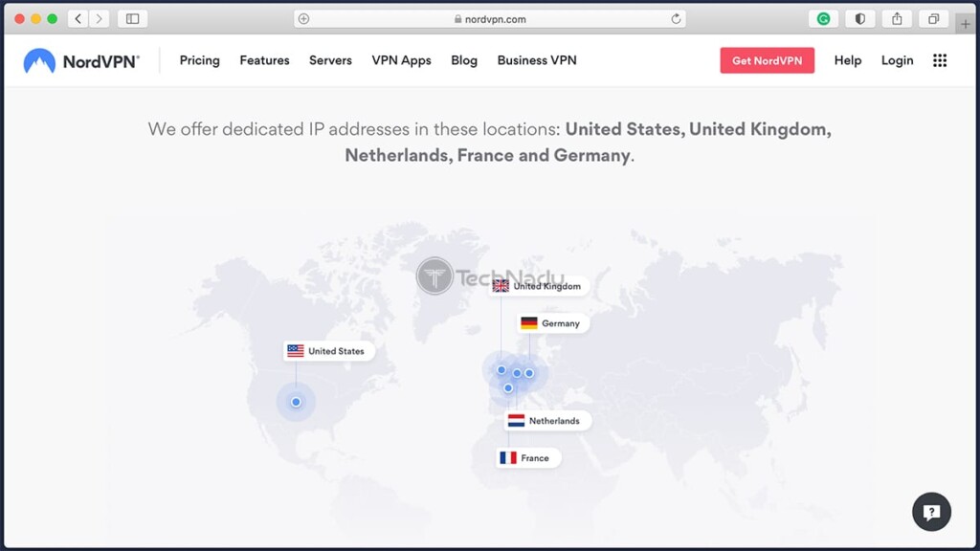The width and height of the screenshot is (980, 551).
Task: Open the nine-dot apps grid menu
Action: tap(940, 60)
